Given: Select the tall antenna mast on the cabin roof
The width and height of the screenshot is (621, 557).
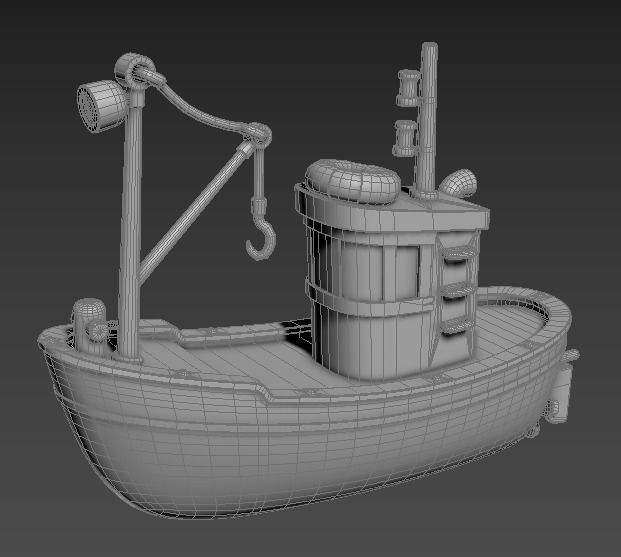Looking at the screenshot, I should click(x=427, y=120).
